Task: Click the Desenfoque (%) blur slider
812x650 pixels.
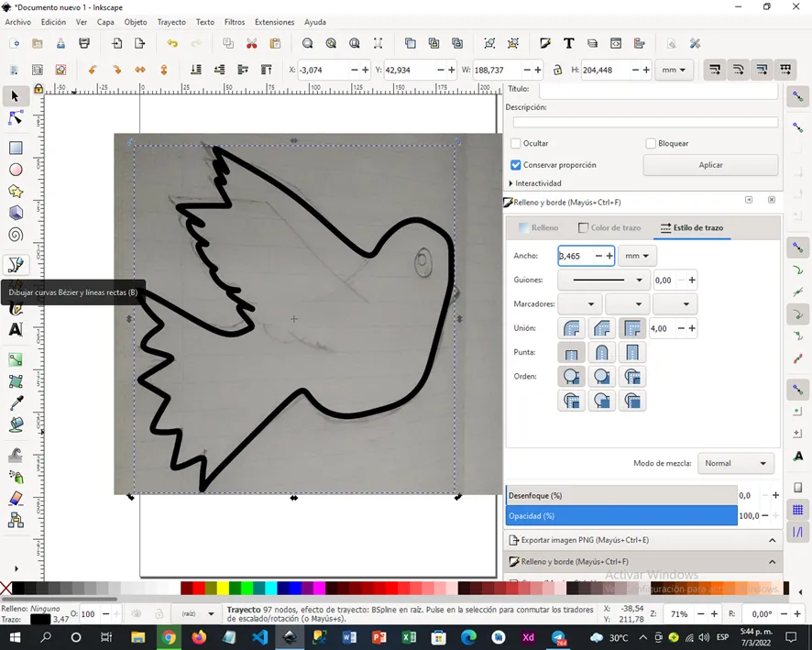Action: pos(621,496)
